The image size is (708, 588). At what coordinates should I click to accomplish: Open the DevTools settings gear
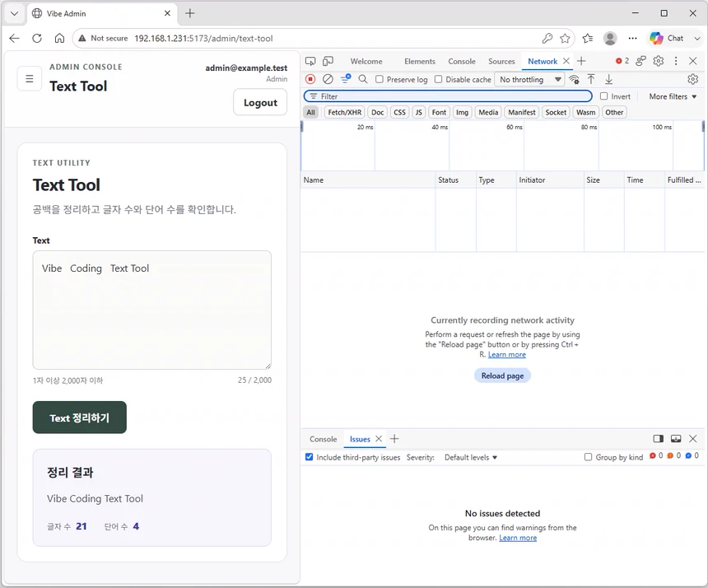click(x=659, y=61)
